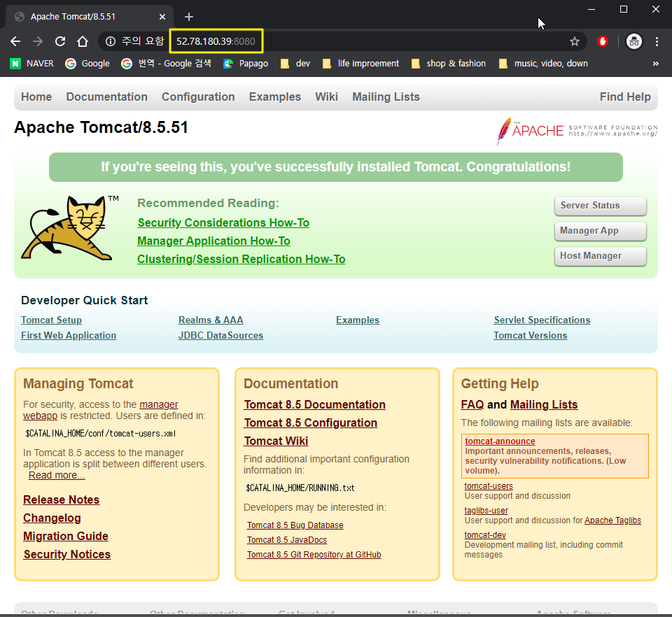
Task: Open the shop & fashion bookmark folder
Action: click(x=448, y=64)
